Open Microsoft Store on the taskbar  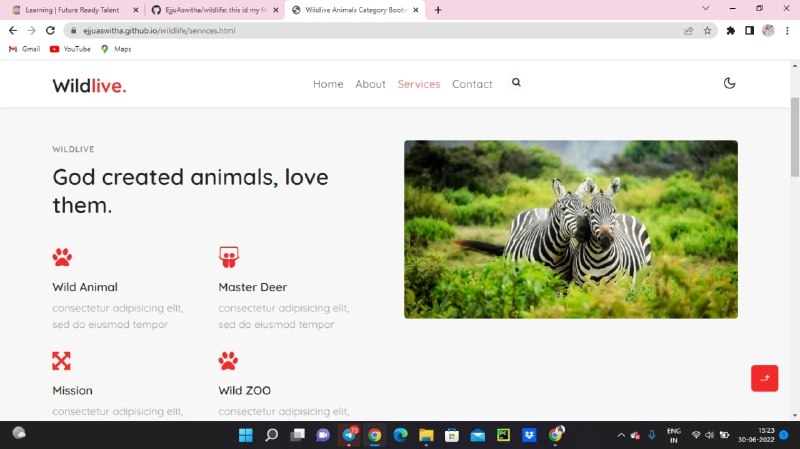452,435
